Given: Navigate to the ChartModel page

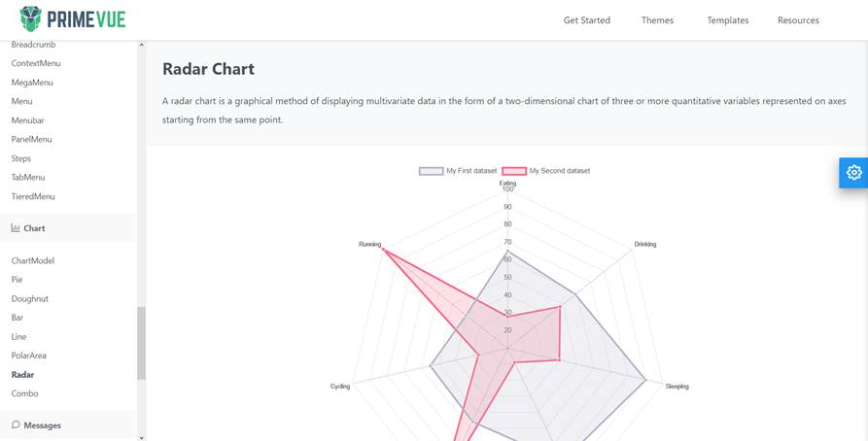Looking at the screenshot, I should (x=33, y=260).
